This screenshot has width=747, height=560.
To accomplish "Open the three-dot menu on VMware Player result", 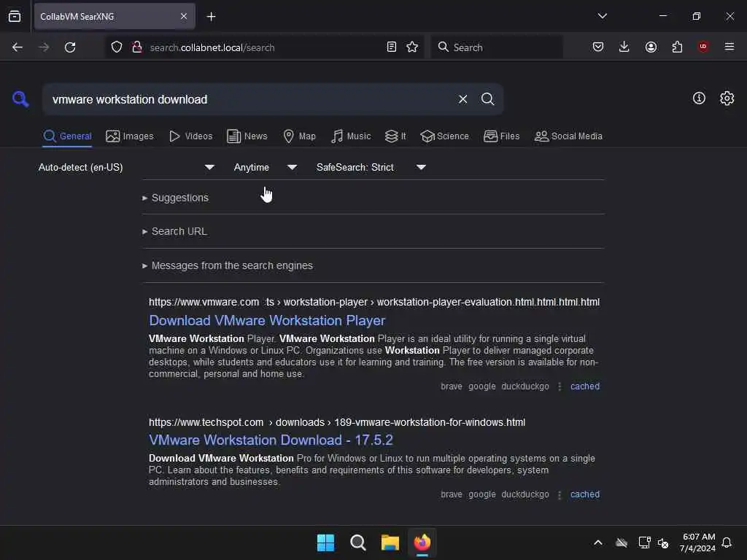I will [x=560, y=386].
